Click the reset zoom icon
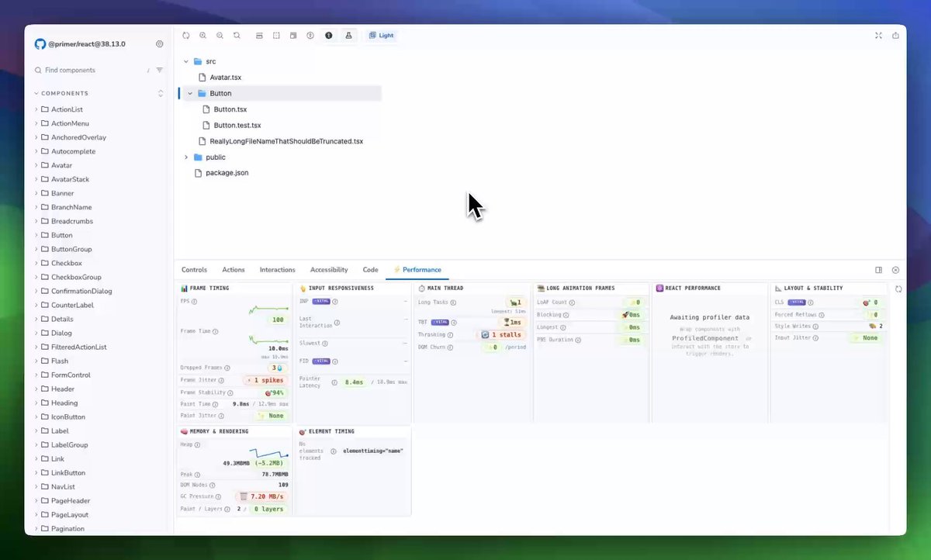 tap(237, 36)
